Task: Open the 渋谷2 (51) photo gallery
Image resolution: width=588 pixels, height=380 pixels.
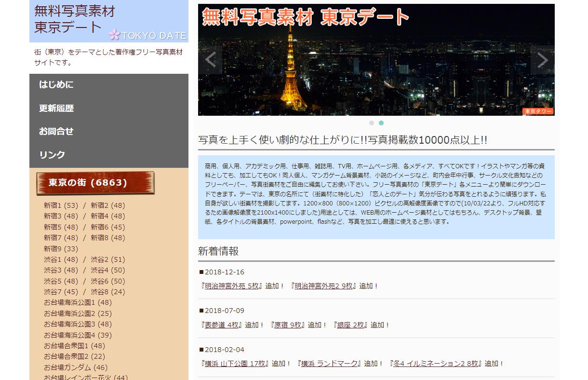Action: (x=107, y=259)
